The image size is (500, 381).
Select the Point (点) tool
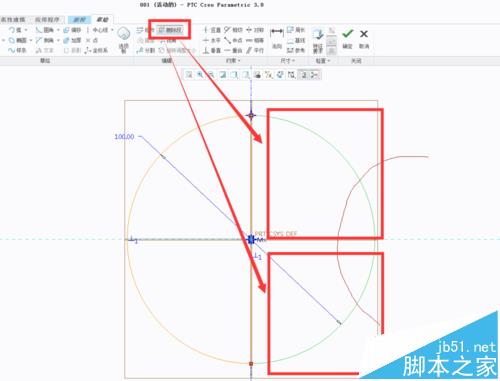92,40
